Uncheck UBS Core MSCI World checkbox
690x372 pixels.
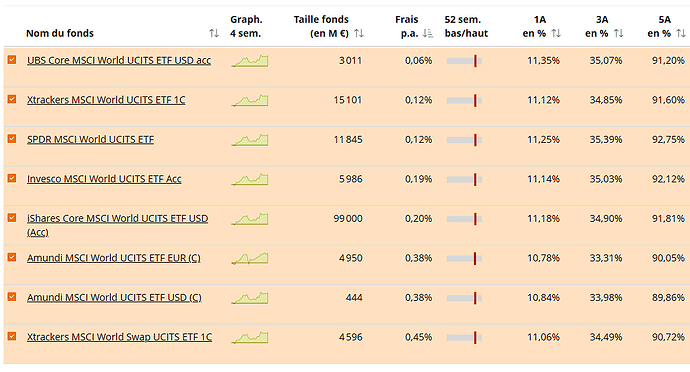[12, 59]
